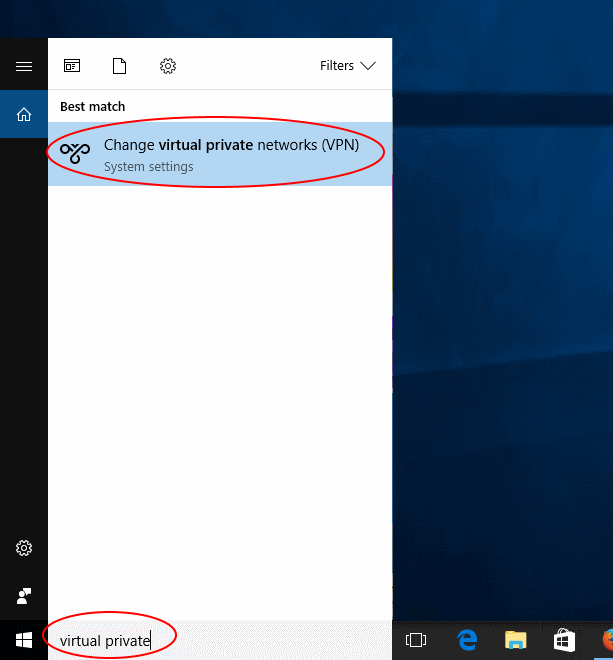Open the Feedback icon in left sidebar
The width and height of the screenshot is (613, 660).
click(24, 596)
